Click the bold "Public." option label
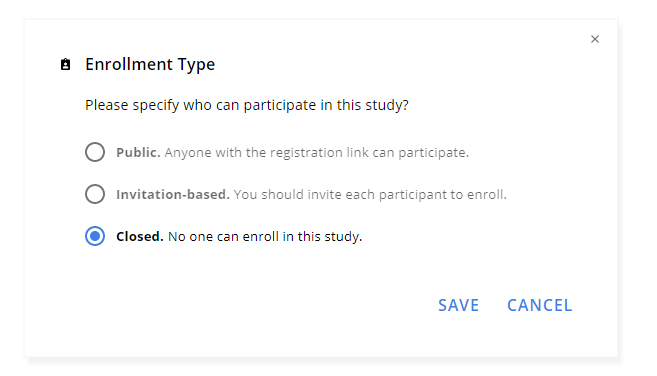The width and height of the screenshot is (657, 376). [x=138, y=153]
